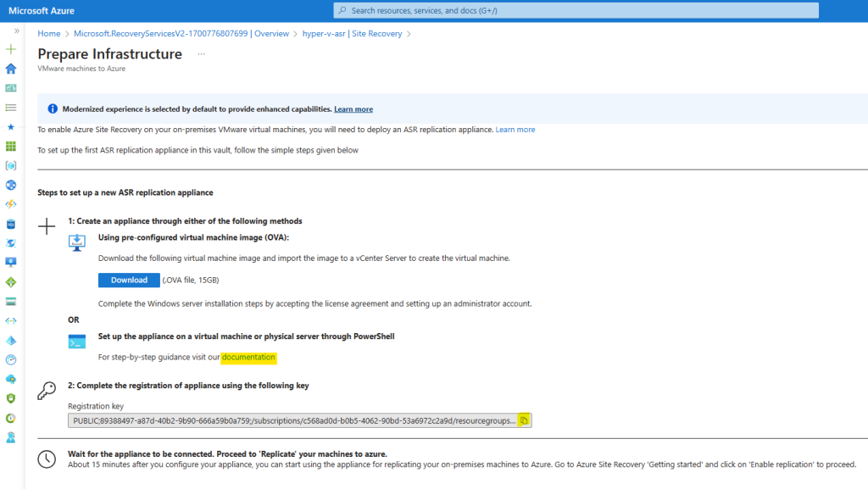Click the search magnifier icon in top bar
868x489 pixels.
(x=342, y=10)
